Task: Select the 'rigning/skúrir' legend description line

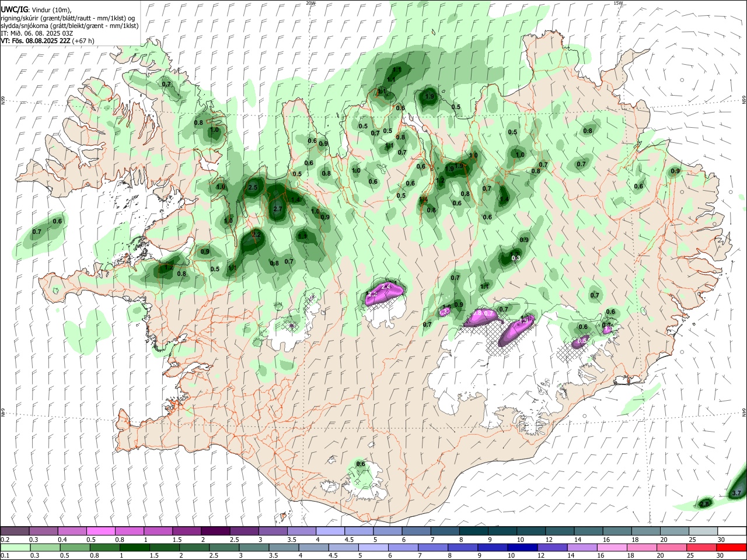Action: click(x=68, y=17)
